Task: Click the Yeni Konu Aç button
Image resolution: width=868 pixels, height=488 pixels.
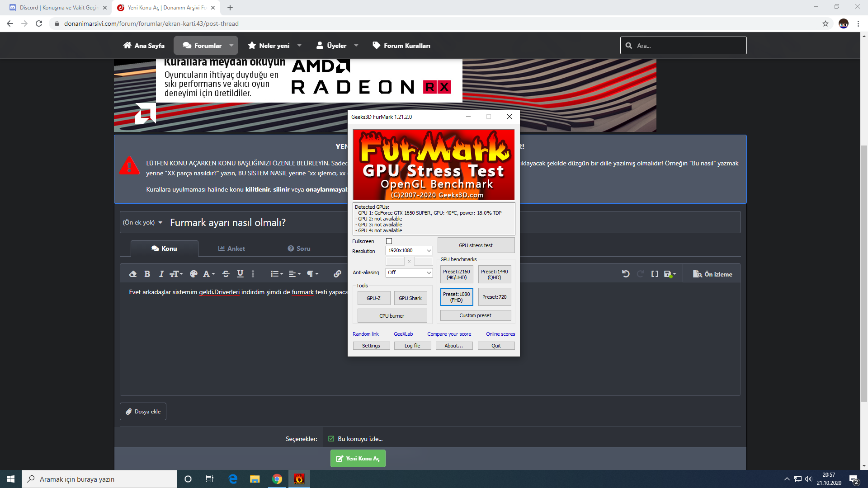Action: pos(358,458)
